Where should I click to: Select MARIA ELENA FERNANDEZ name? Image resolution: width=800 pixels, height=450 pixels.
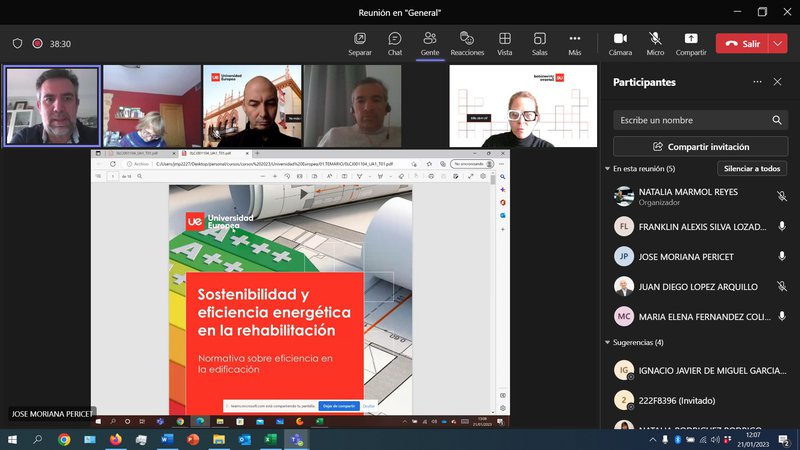click(705, 317)
